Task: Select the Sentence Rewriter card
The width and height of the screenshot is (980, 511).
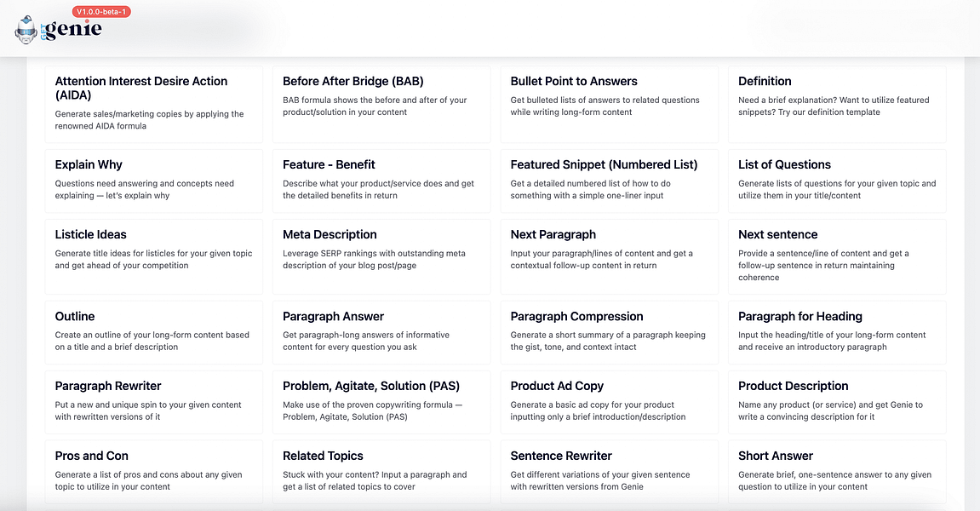Action: click(x=610, y=472)
